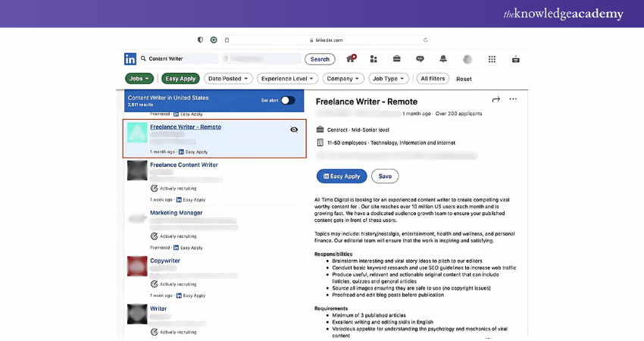Open the Jobs briefcase icon
Image resolution: width=644 pixels, height=341 pixels.
pos(396,59)
